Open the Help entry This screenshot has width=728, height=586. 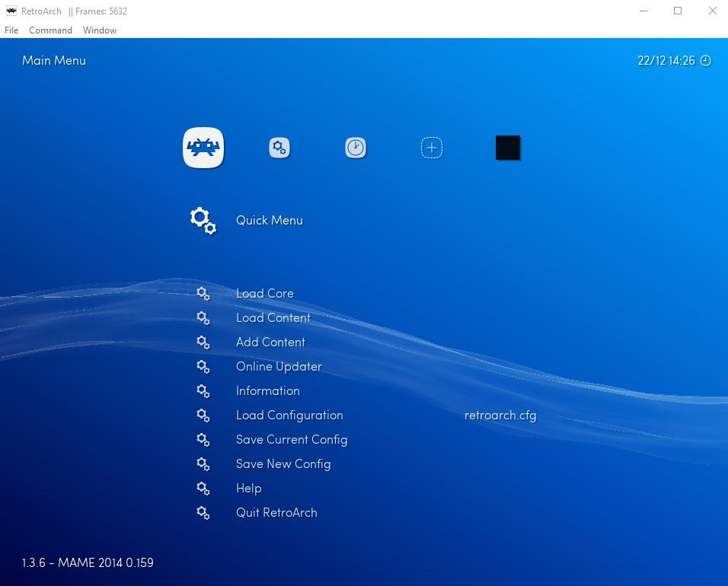coord(249,488)
